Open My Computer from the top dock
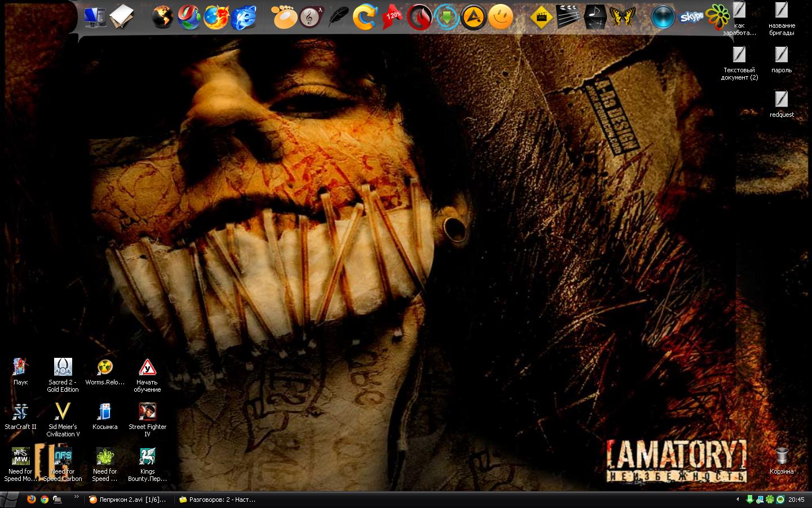812x508 pixels. click(95, 17)
